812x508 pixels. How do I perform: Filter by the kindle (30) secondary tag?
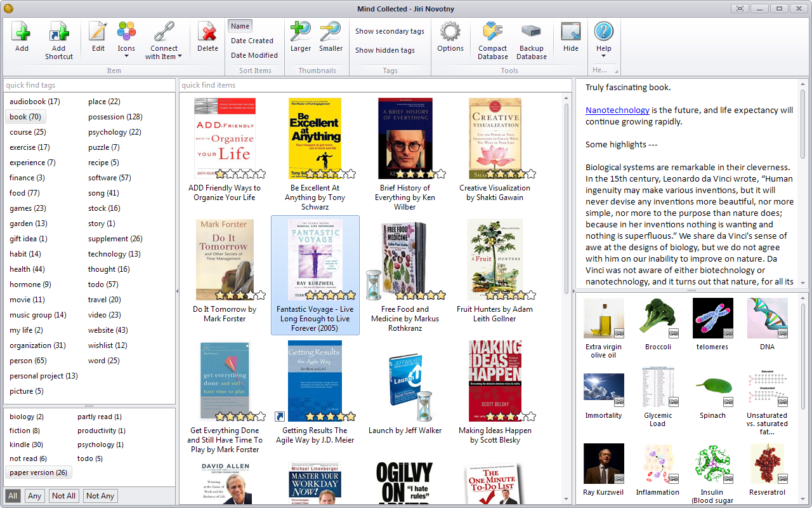[26, 444]
